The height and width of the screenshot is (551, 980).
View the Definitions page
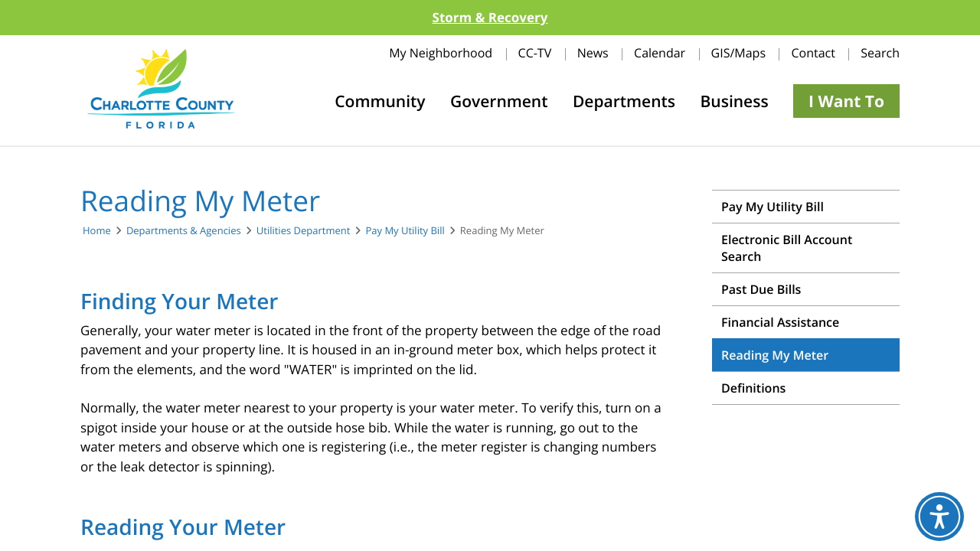pos(753,388)
